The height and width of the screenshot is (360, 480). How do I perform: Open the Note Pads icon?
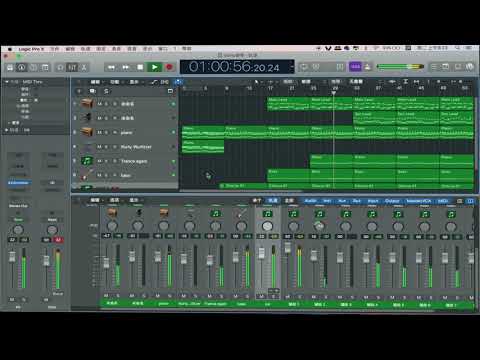(446, 67)
